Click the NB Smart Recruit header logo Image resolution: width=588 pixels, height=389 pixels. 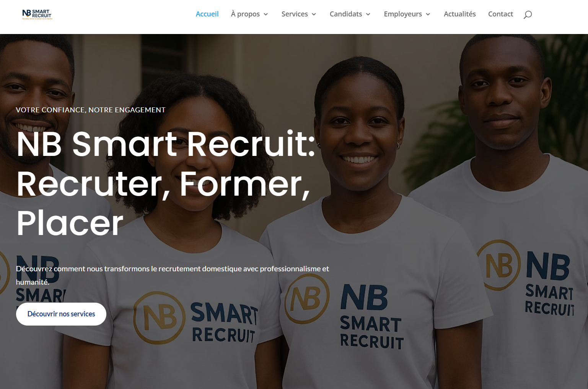(x=37, y=15)
